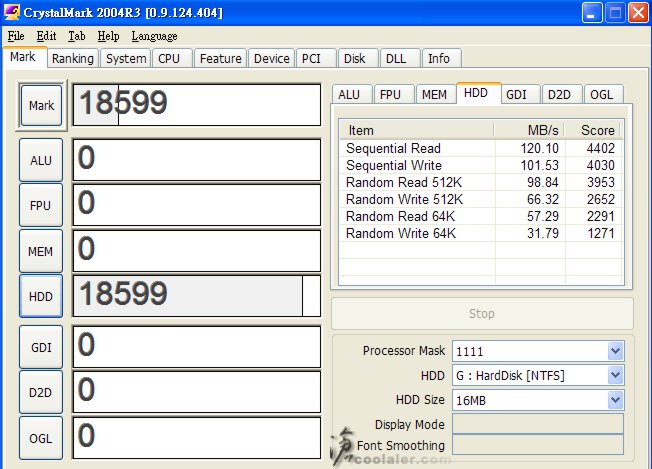Switch to the Ranking tab
The height and width of the screenshot is (469, 652).
[73, 58]
